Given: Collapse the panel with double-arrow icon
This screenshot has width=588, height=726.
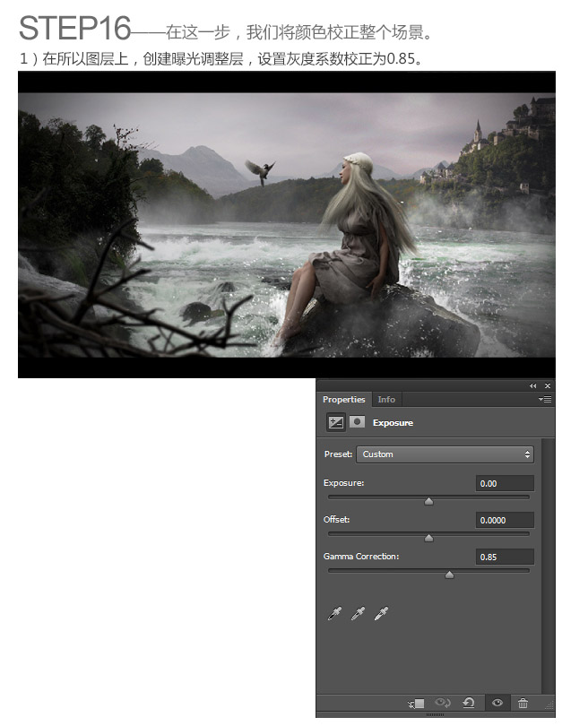Looking at the screenshot, I should pos(533,385).
